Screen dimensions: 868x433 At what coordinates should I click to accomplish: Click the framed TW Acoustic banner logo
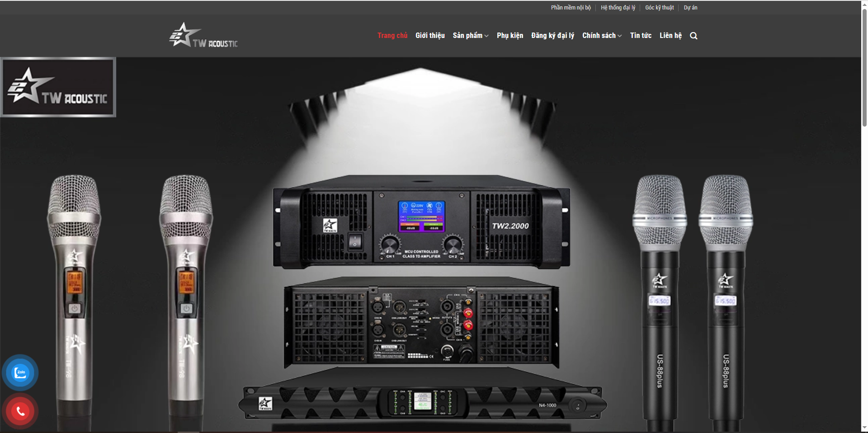pyautogui.click(x=58, y=87)
